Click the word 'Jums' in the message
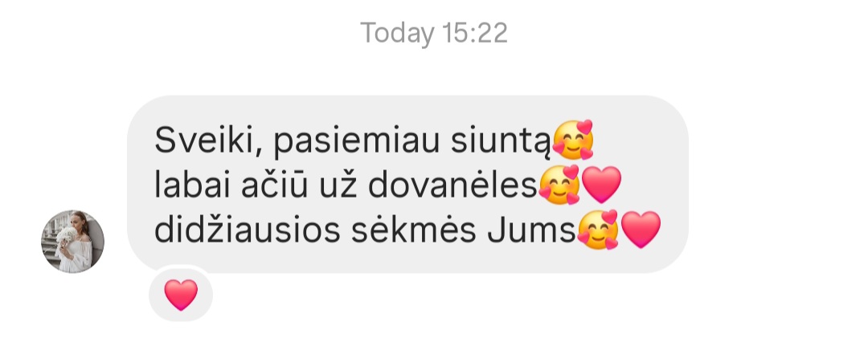 click(532, 230)
